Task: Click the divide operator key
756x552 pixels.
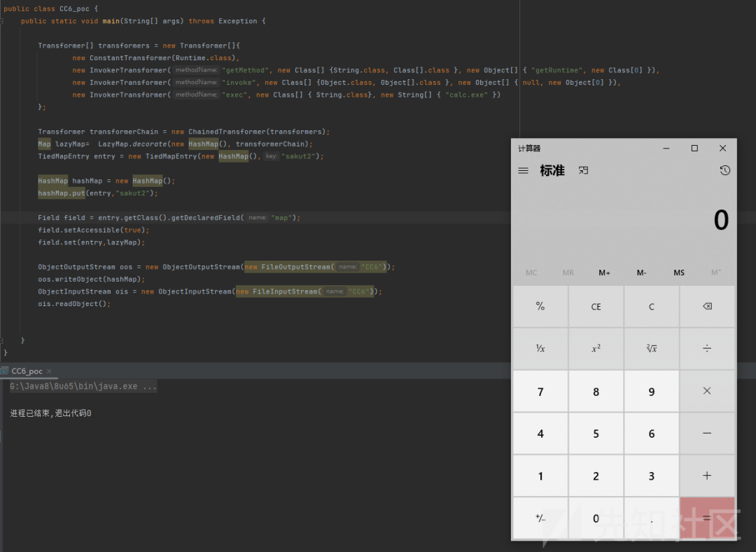Action: tap(707, 348)
